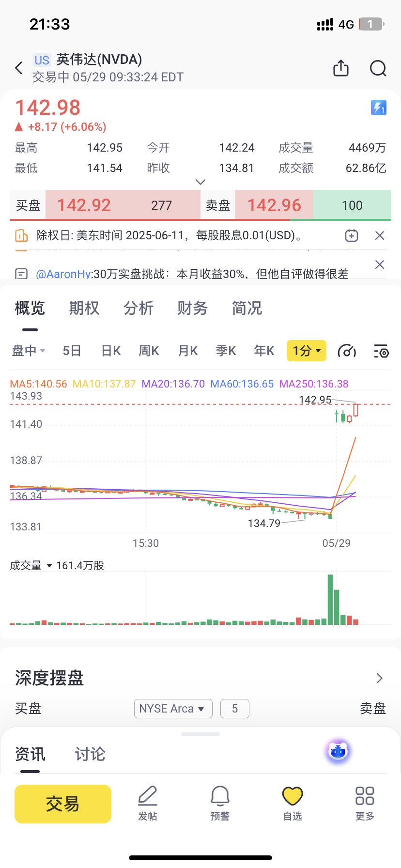Tap the MA60:136.65 label
Image resolution: width=401 pixels, height=868 pixels.
click(x=242, y=384)
